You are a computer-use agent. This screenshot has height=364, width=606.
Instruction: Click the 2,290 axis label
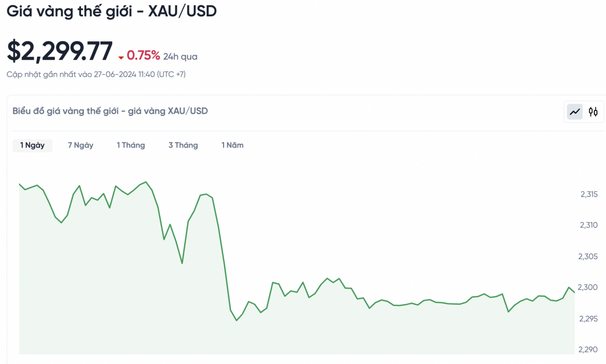(x=589, y=350)
